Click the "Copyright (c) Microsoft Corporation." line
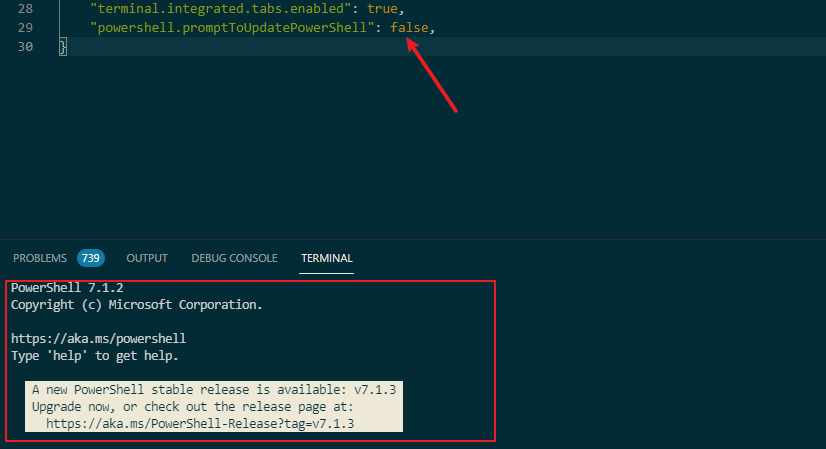 [136, 305]
